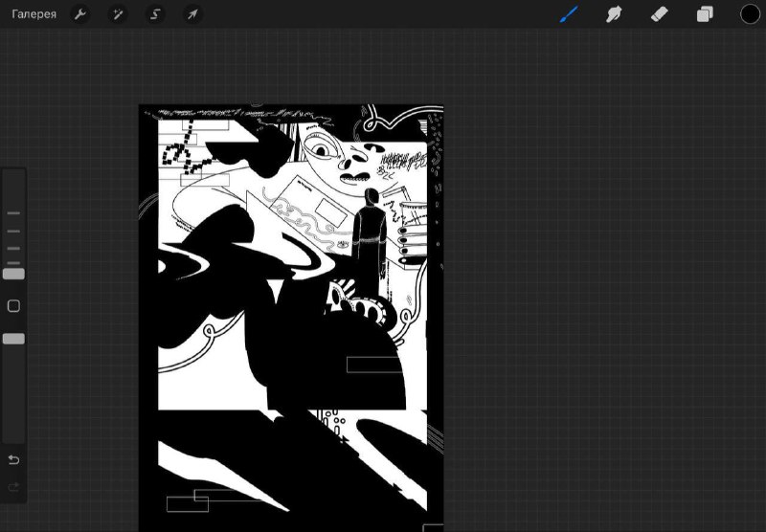Image resolution: width=766 pixels, height=532 pixels.
Task: Open the Layers panel
Action: pyautogui.click(x=705, y=14)
